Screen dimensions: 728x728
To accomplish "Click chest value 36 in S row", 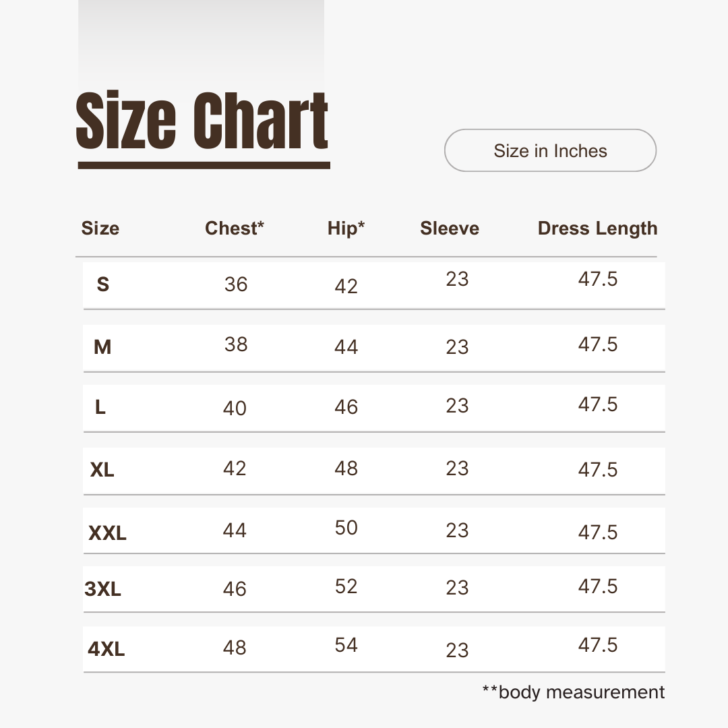I will 236,284.
